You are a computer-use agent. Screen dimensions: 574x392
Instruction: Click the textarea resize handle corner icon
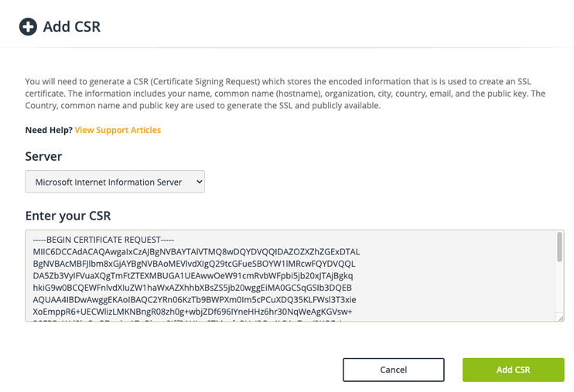tap(560, 317)
